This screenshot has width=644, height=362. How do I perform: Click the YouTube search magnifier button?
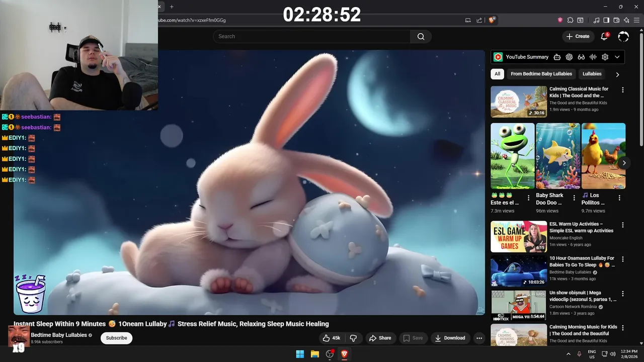tap(421, 36)
